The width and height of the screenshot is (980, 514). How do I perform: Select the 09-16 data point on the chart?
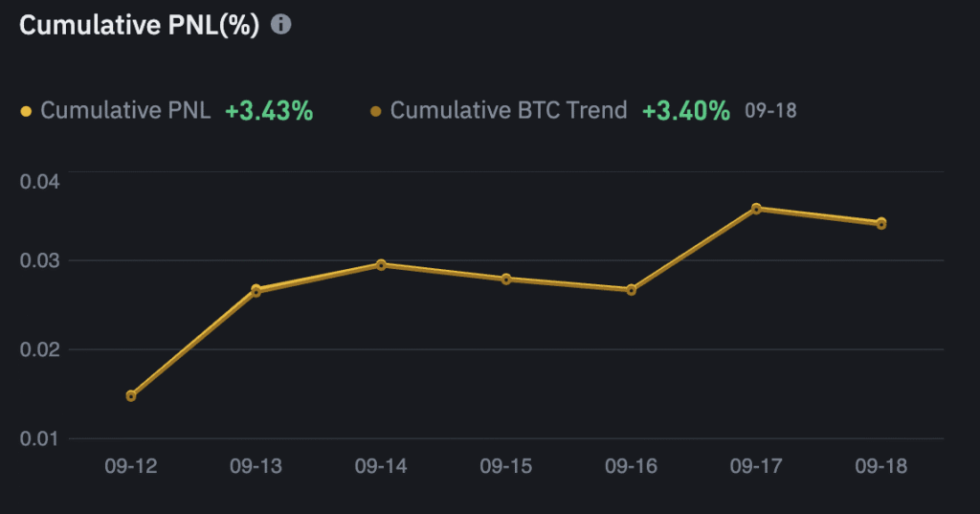point(631,289)
